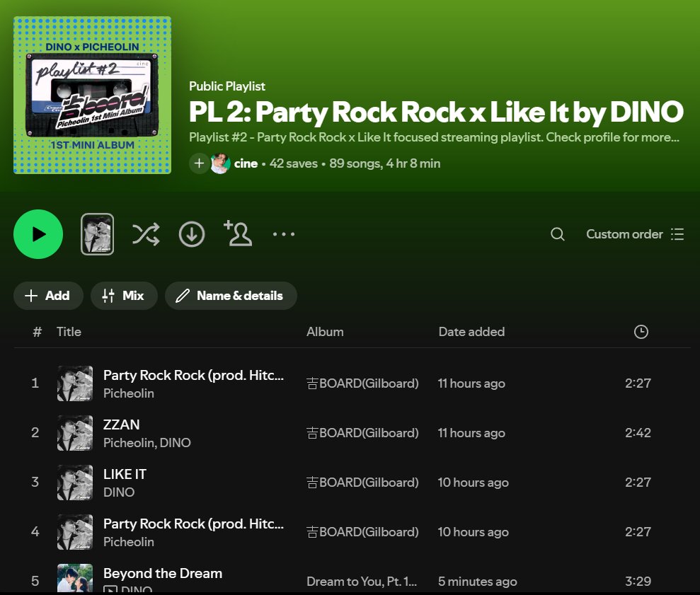
Task: Click track 1 cover thumbnail
Action: click(75, 383)
